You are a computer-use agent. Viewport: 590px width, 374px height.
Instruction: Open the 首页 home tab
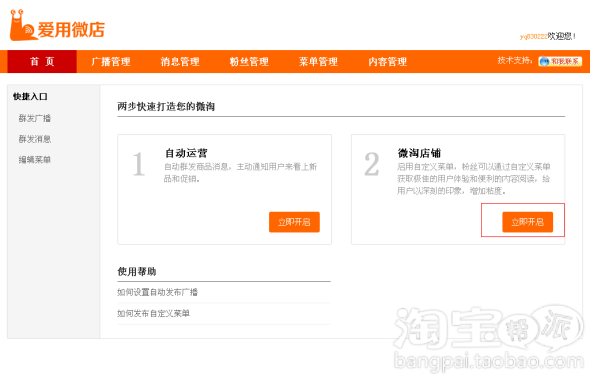click(42, 61)
